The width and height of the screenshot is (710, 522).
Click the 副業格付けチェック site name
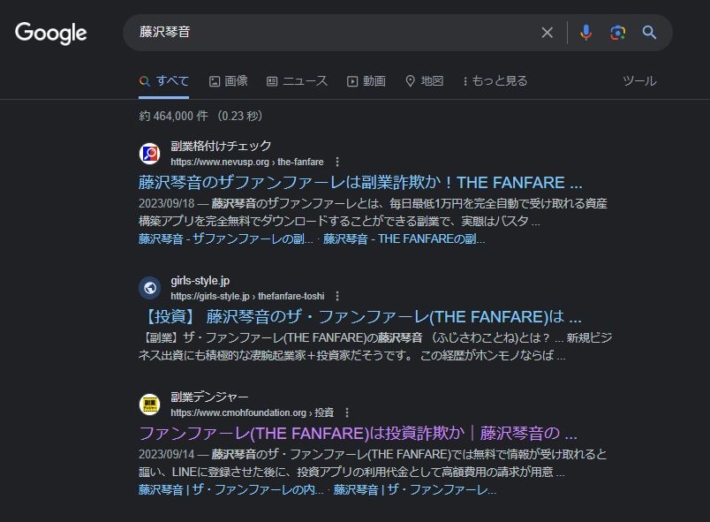[x=221, y=146]
